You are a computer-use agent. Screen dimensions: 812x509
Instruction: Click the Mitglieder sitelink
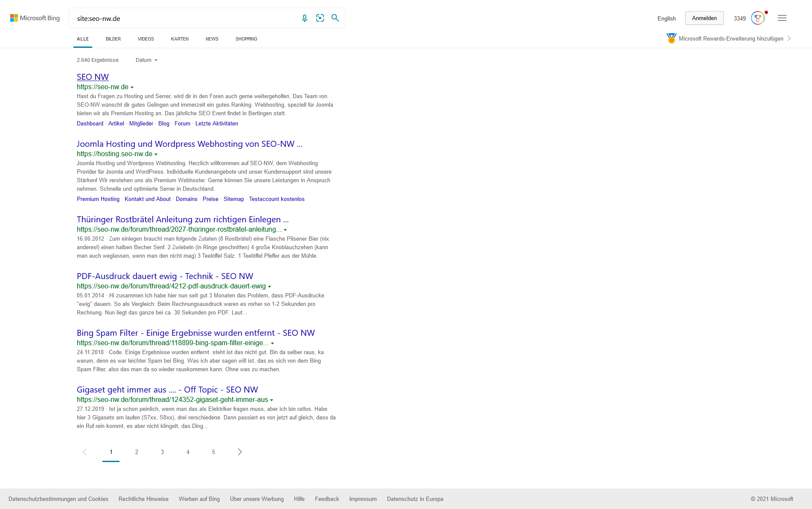point(141,123)
